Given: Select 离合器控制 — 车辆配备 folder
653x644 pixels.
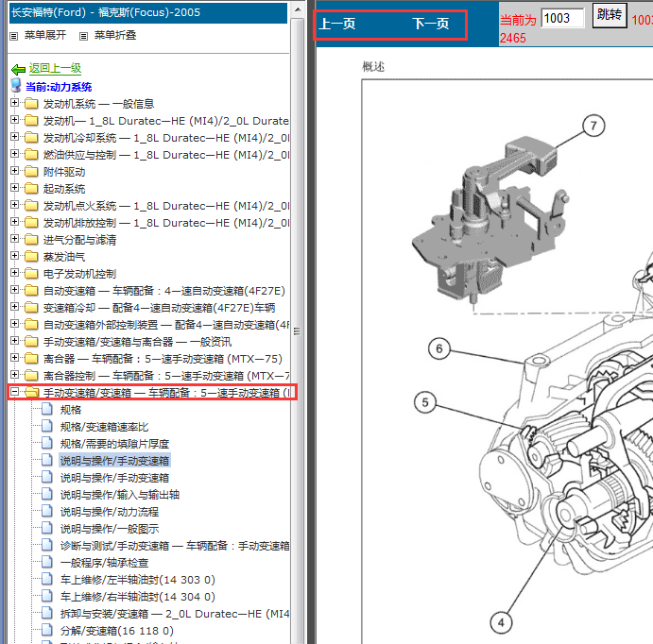Looking at the screenshot, I should [165, 376].
